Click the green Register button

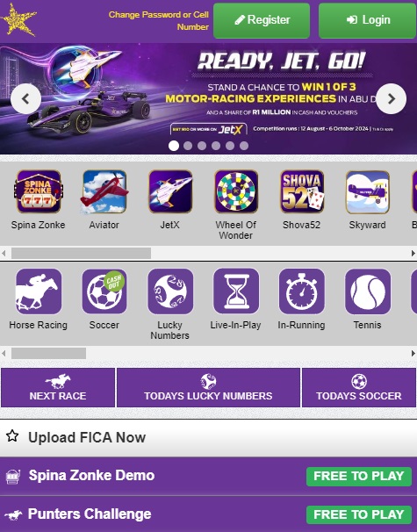[x=262, y=20]
